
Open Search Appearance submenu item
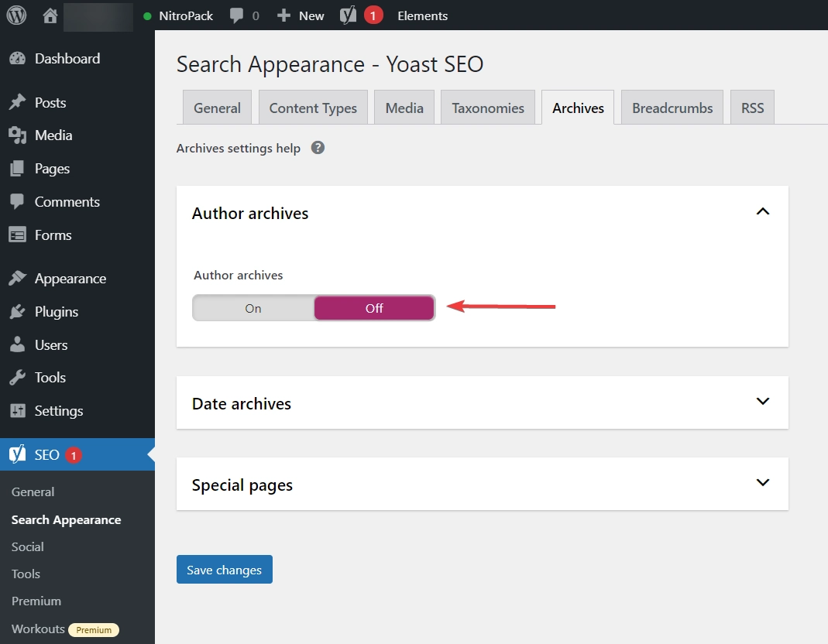66,520
